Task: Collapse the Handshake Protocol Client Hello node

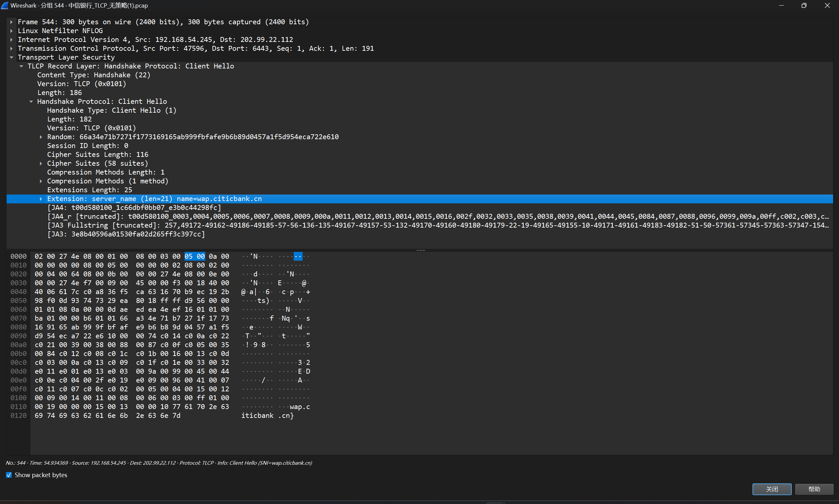Action: tap(31, 102)
